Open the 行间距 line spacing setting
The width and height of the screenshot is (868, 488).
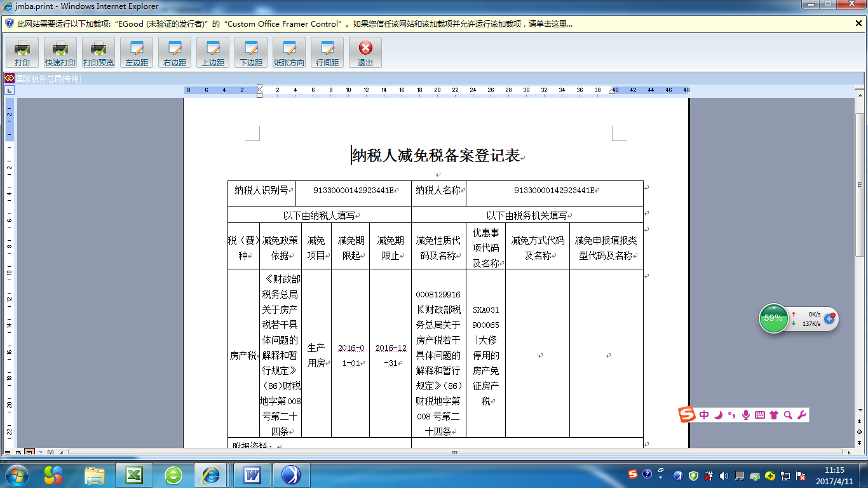tap(327, 52)
